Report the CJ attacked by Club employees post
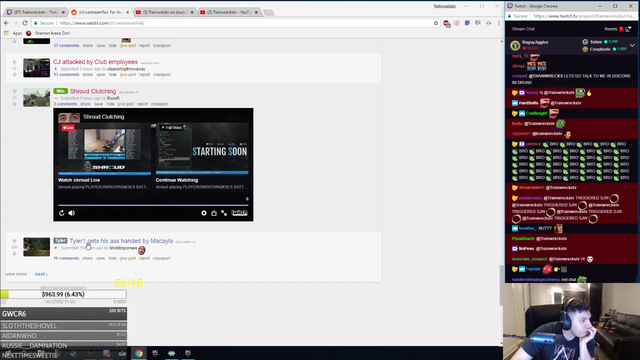Screen dimensions: 640x360 [x=144, y=75]
